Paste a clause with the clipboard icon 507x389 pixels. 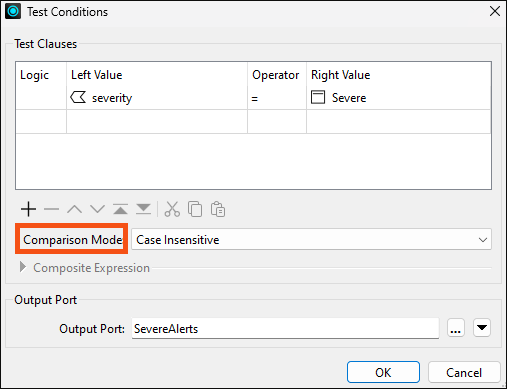[218, 209]
